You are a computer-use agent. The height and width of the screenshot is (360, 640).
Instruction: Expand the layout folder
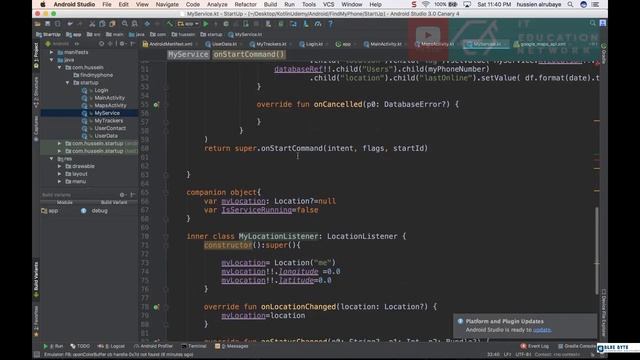tap(60, 174)
